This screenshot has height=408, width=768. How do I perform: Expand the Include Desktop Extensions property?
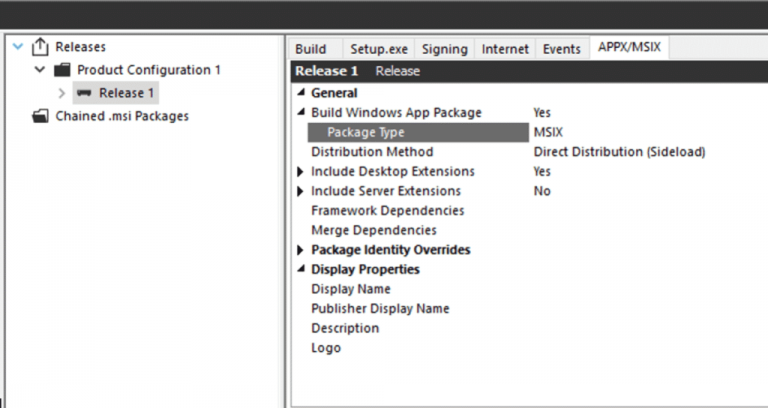(x=301, y=171)
